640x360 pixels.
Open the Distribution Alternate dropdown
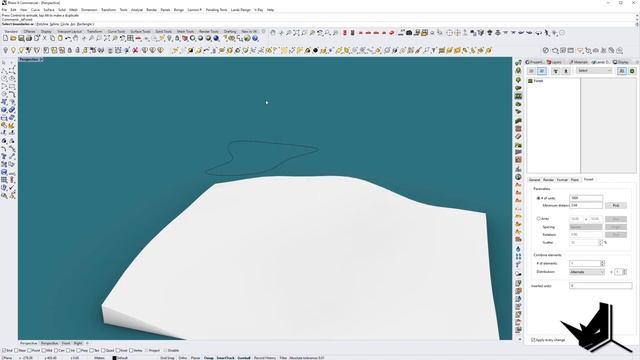click(587, 272)
